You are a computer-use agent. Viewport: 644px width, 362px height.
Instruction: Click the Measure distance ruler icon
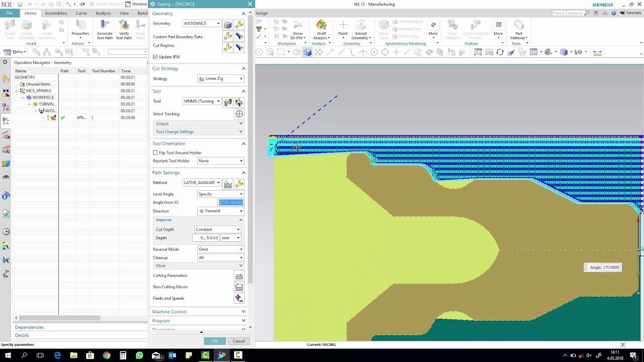[x=597, y=52]
